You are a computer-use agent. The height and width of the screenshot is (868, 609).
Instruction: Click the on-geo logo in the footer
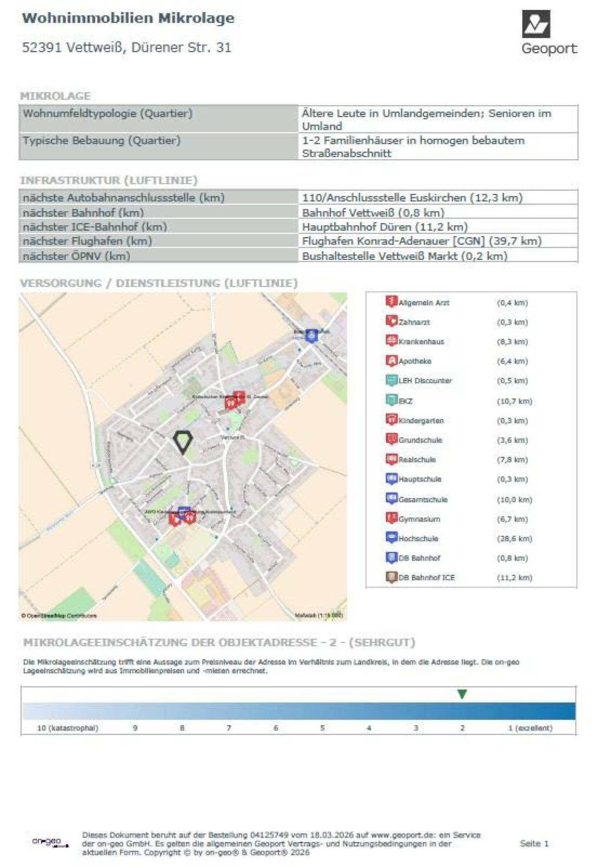pyautogui.click(x=50, y=842)
